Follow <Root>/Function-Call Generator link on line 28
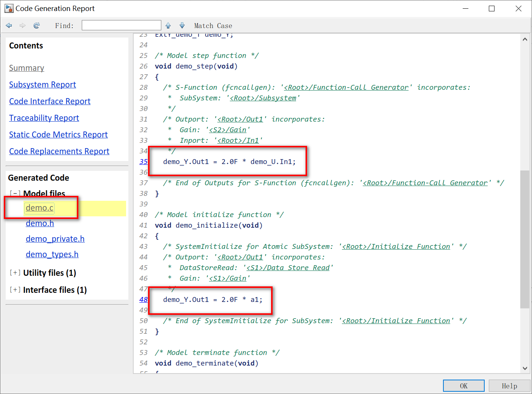The width and height of the screenshot is (532, 394). click(346, 88)
